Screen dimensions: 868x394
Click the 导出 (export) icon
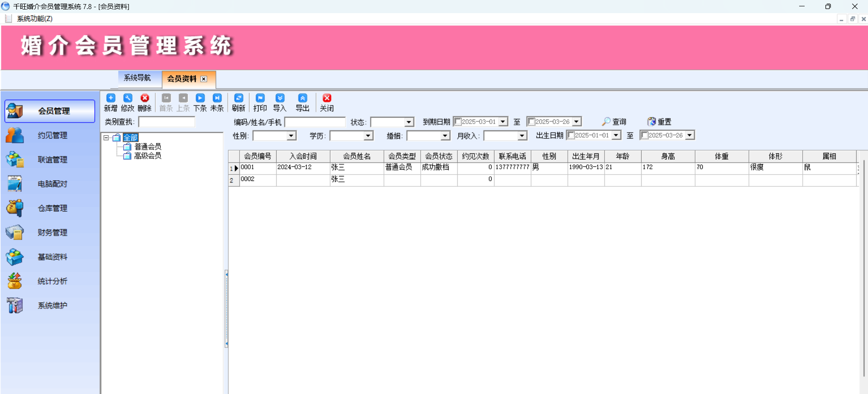click(x=302, y=102)
